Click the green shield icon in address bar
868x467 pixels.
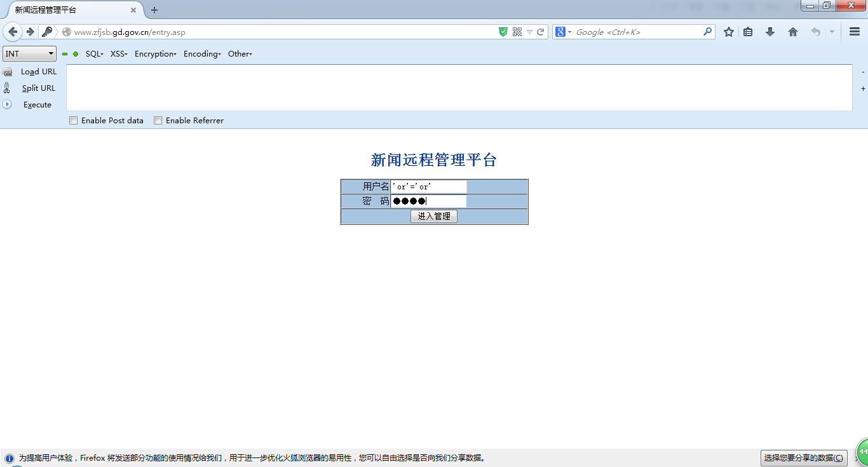tap(503, 32)
